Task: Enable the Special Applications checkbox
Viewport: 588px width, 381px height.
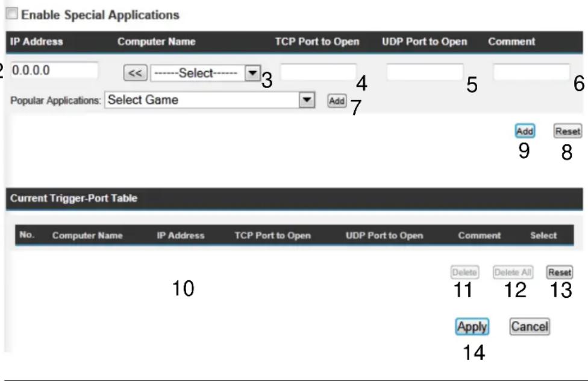Action: (11, 13)
